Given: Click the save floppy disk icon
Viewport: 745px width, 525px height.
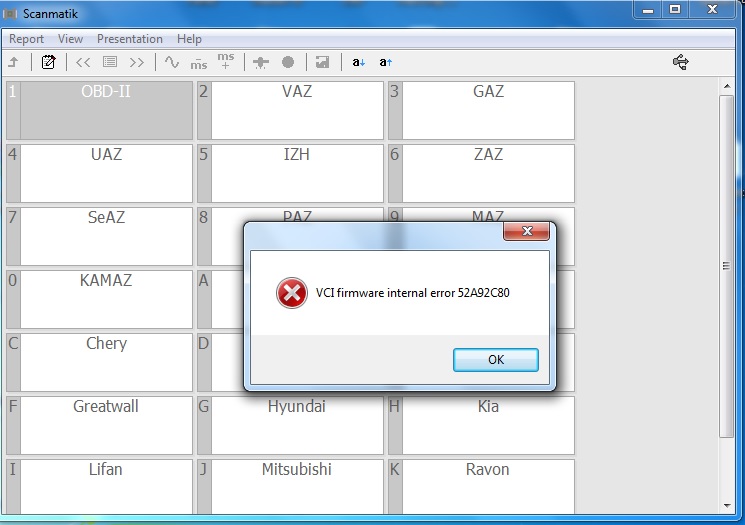Looking at the screenshot, I should [x=322, y=62].
